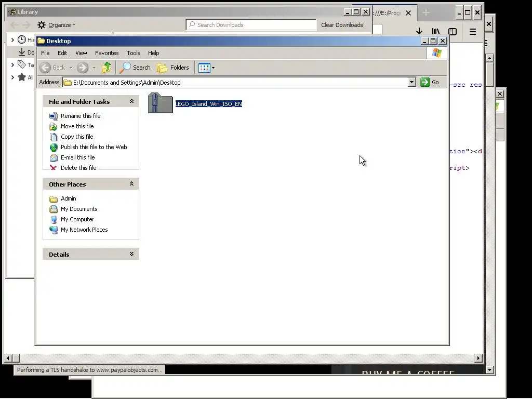The image size is (532, 399).
Task: Toggle the Folders pane button
Action: coord(172,68)
